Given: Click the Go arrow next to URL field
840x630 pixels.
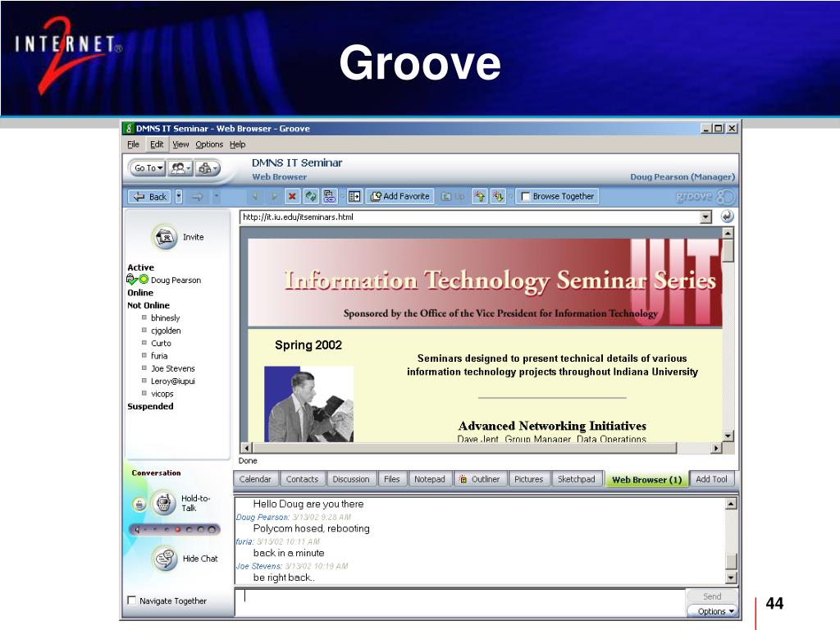Looking at the screenshot, I should [727, 217].
